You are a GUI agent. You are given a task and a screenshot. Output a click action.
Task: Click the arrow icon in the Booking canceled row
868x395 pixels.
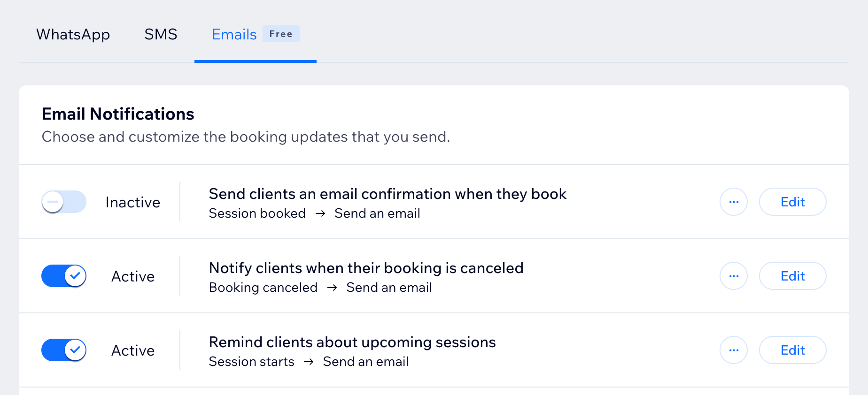point(333,288)
